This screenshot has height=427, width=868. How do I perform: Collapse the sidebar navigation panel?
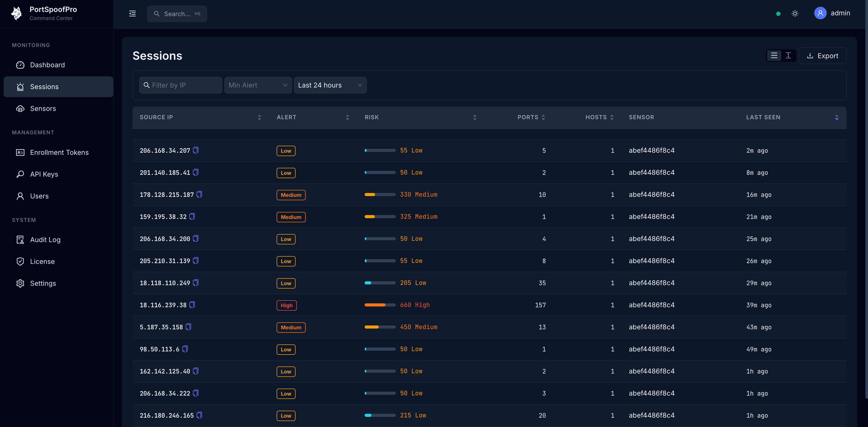(132, 14)
